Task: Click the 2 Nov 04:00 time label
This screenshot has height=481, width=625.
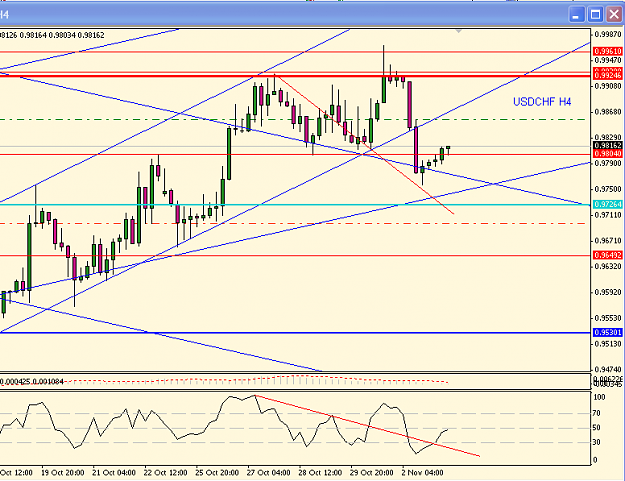Action: coord(423,473)
